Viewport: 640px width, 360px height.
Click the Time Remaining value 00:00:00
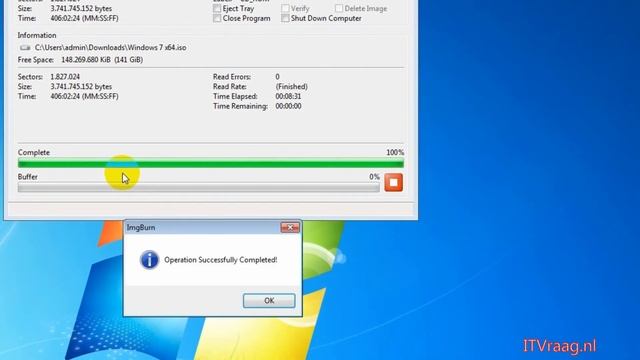click(288, 106)
